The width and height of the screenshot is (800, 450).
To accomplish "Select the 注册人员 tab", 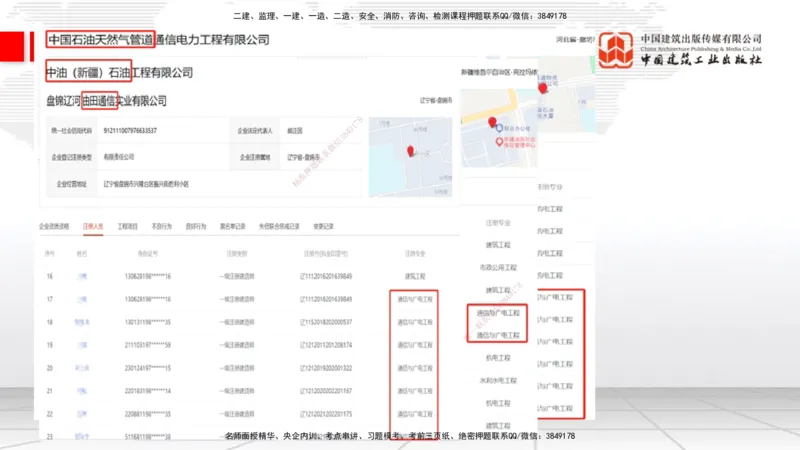I will [93, 226].
